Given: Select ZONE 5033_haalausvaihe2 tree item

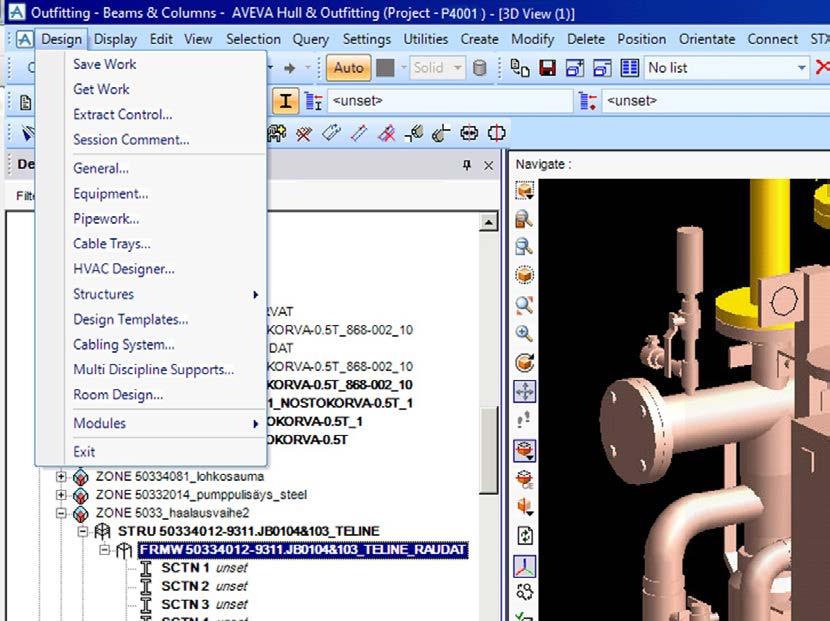Looking at the screenshot, I should (173, 513).
